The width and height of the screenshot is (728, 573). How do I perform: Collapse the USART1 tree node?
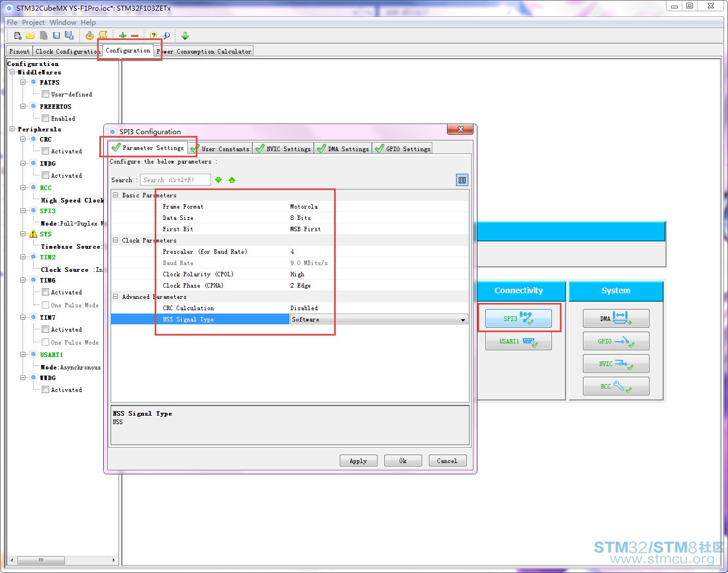(23, 354)
